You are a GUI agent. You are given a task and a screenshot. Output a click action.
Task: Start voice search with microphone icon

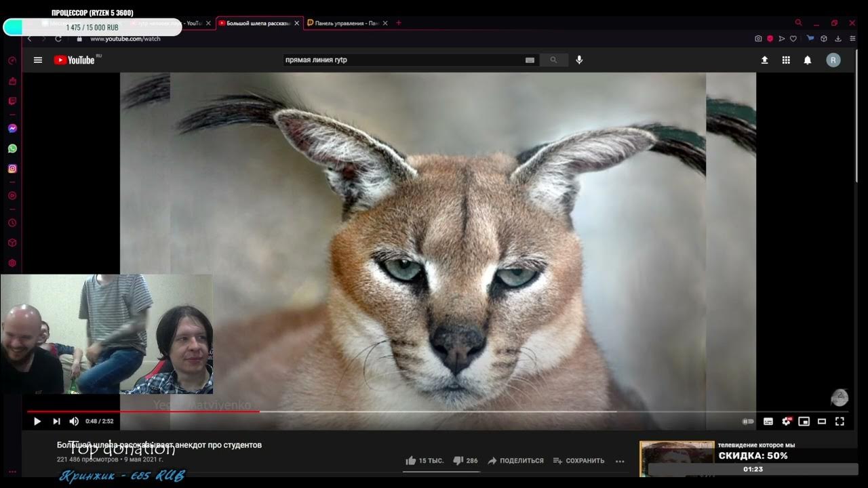pos(579,60)
